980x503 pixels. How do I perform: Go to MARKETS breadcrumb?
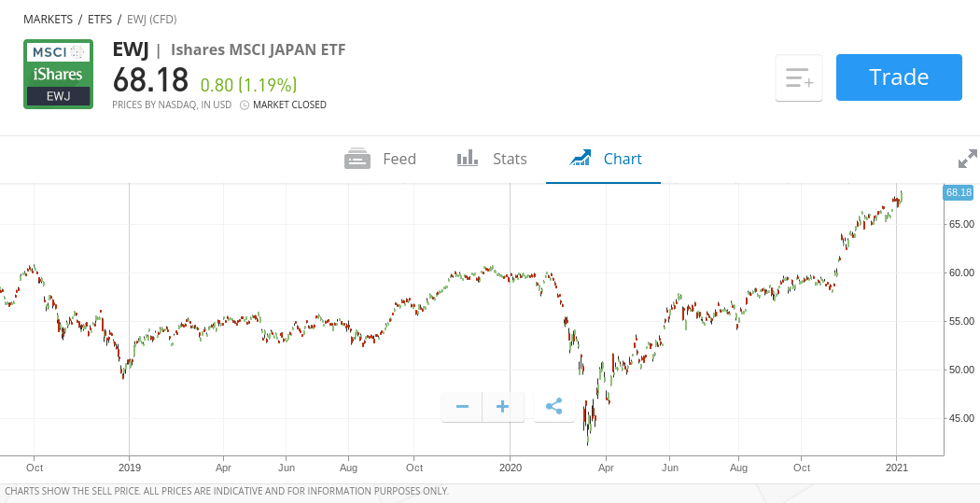click(49, 20)
